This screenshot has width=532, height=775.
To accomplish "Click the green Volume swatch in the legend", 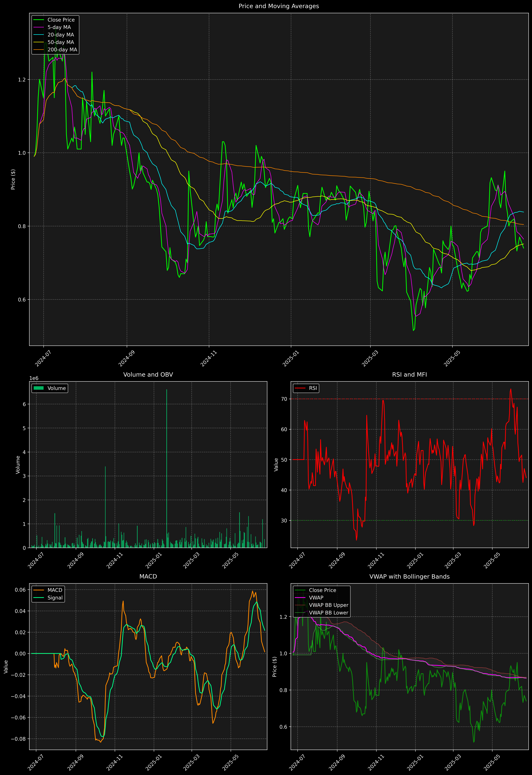I will (39, 388).
